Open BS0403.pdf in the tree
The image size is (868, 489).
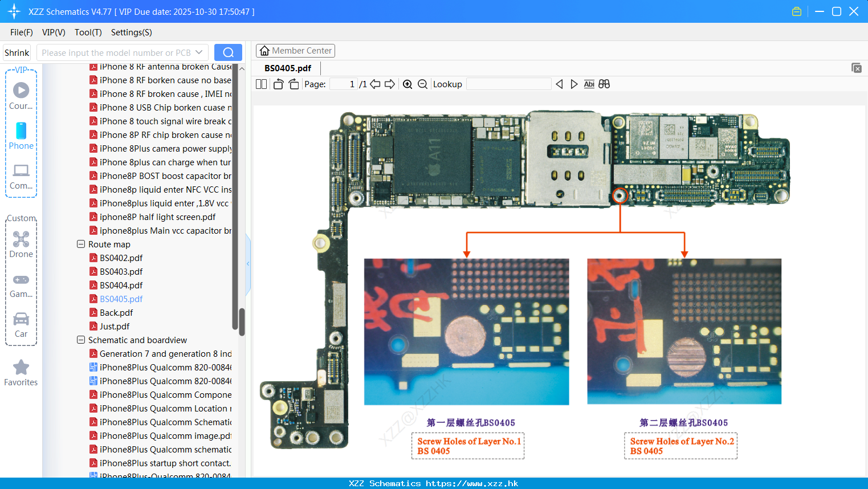[x=121, y=271]
